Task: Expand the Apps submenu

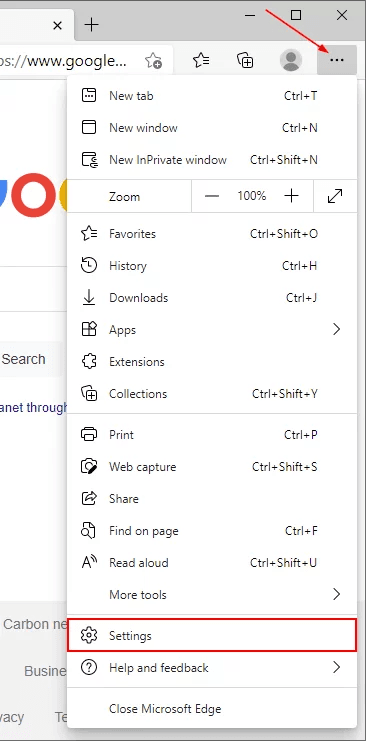Action: point(212,330)
